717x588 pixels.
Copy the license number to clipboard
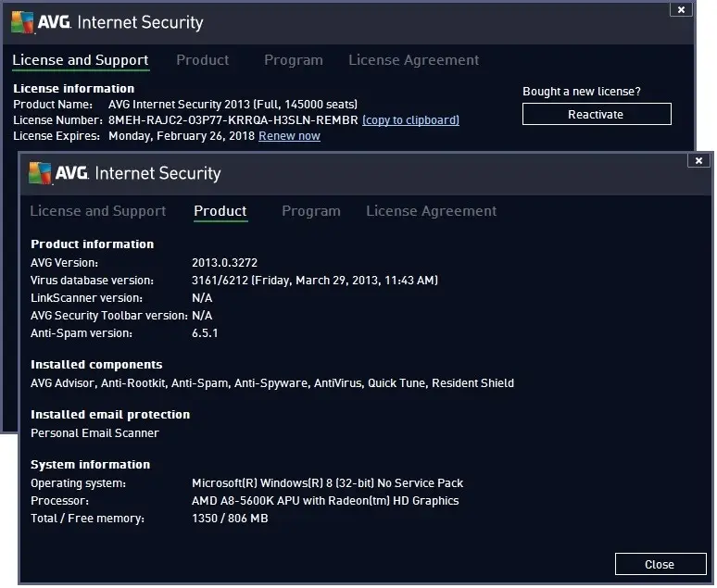410,120
